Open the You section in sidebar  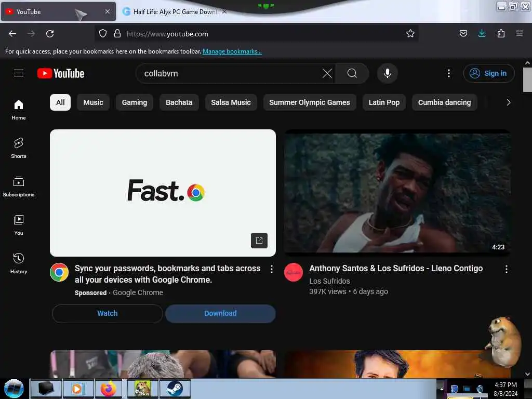(x=19, y=225)
